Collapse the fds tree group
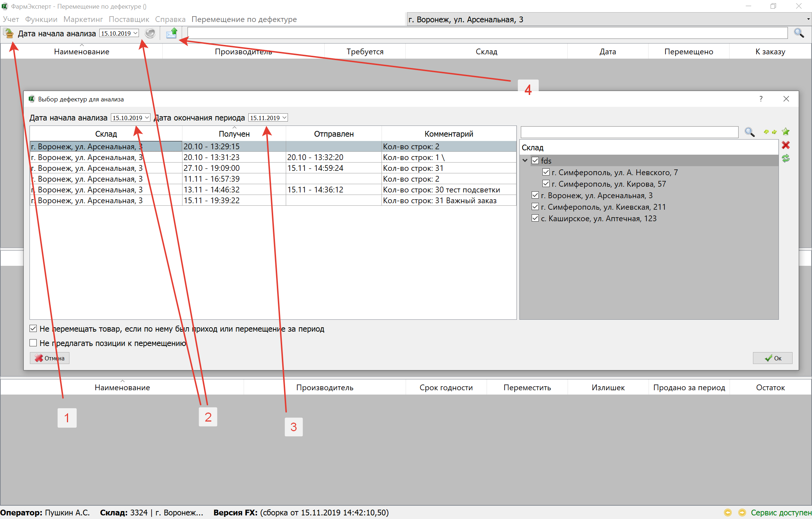The width and height of the screenshot is (812, 519). coord(525,161)
